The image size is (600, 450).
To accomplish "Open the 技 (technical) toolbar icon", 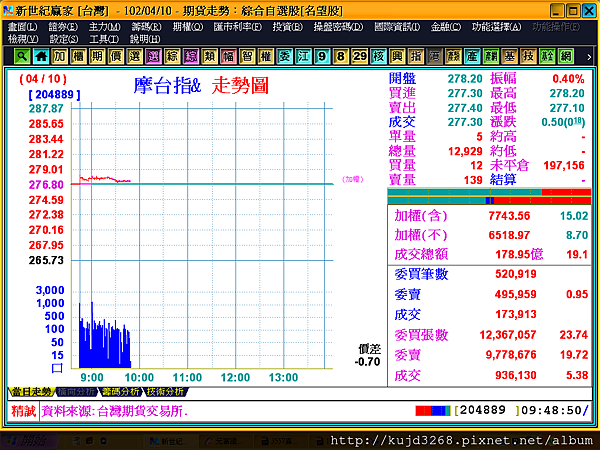I will (x=528, y=57).
